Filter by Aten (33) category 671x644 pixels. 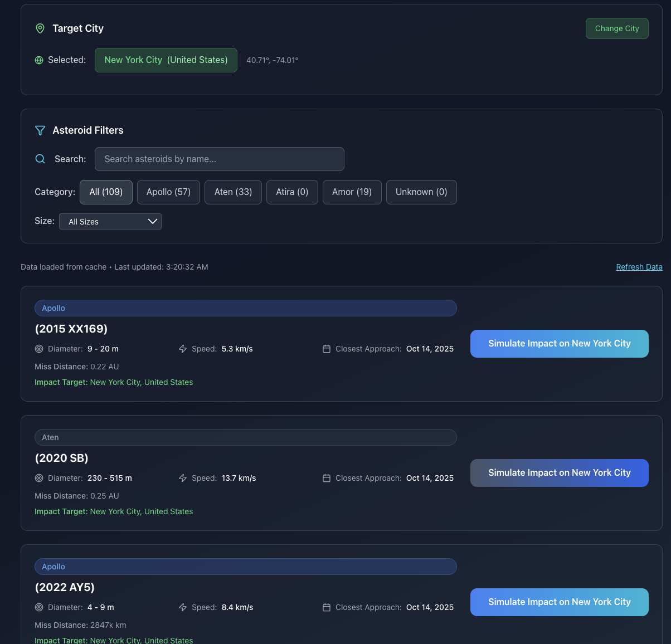[x=233, y=192]
